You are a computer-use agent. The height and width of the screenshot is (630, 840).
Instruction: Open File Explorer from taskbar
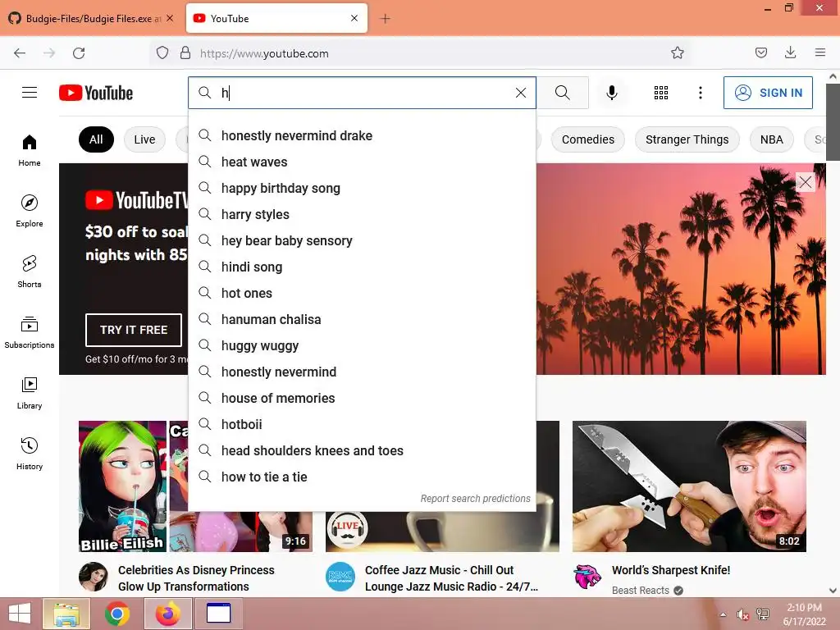click(66, 614)
